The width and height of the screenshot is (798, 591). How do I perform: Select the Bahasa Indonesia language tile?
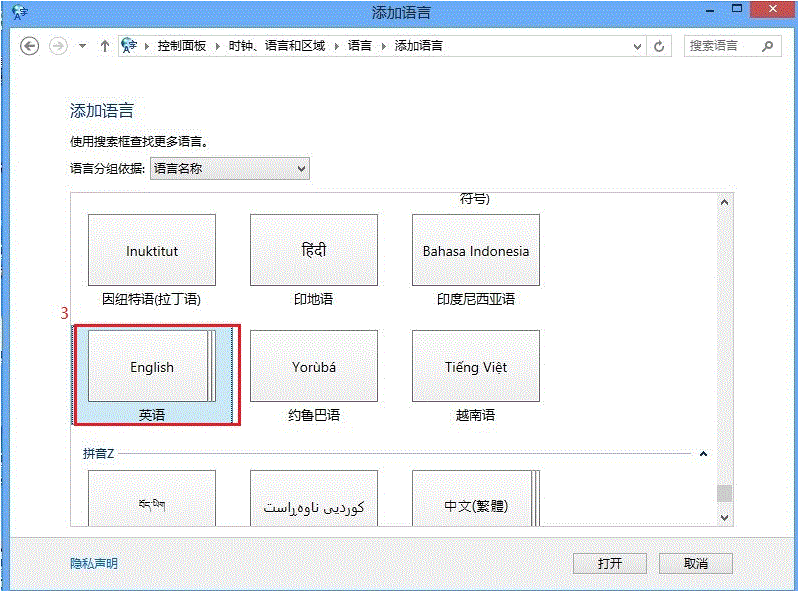click(x=476, y=250)
